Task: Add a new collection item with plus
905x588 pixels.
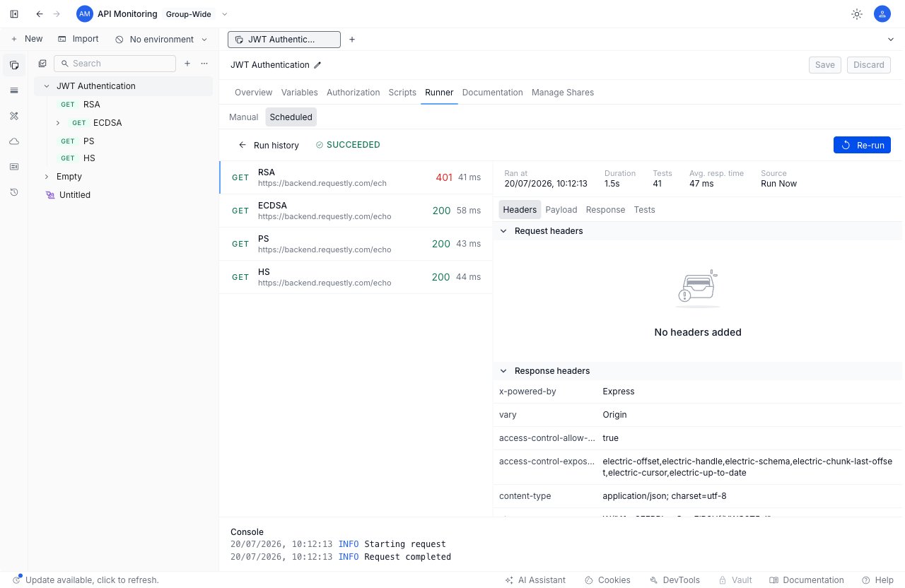Action: click(187, 64)
